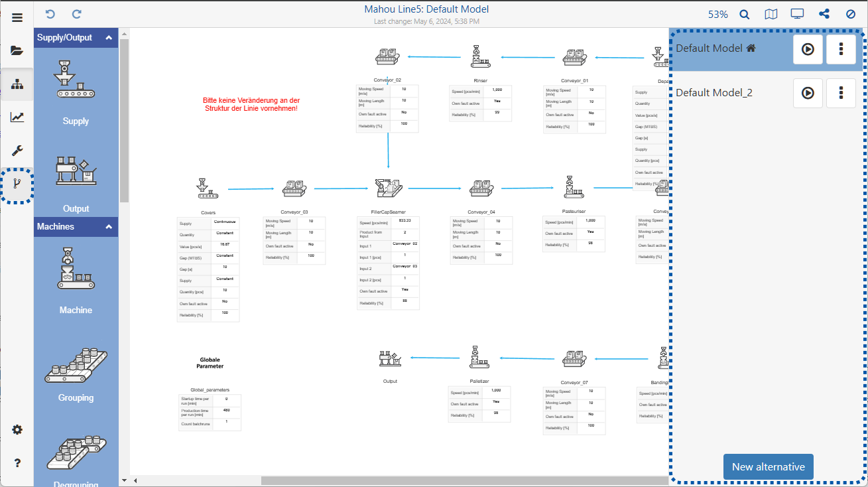The height and width of the screenshot is (487, 868).
Task: Click the undo arrow
Action: click(x=50, y=14)
